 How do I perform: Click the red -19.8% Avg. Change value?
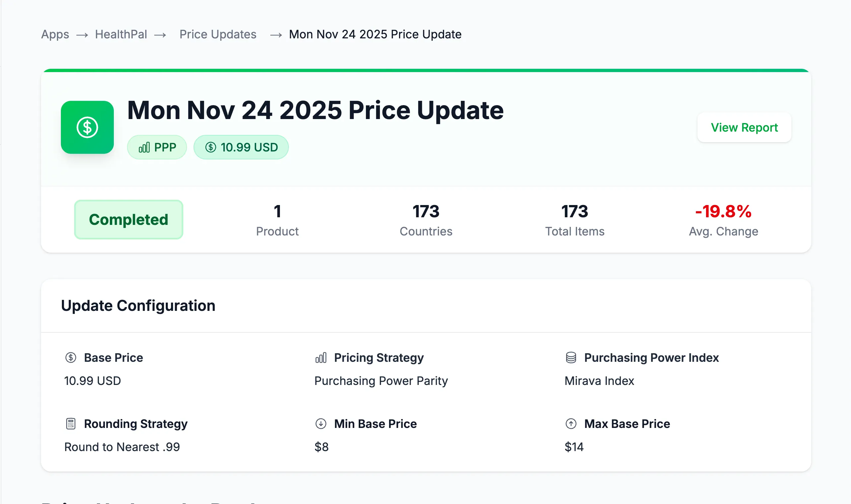click(724, 212)
